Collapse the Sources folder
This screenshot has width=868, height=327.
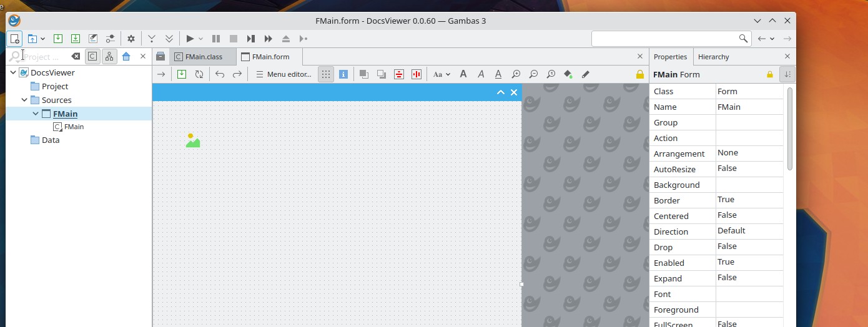[x=24, y=100]
